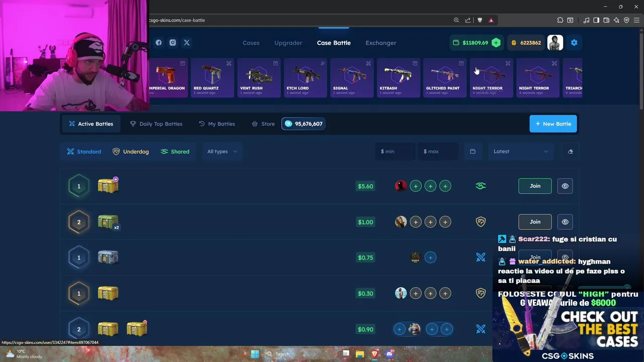Click the Brave Rewards triangle icon

click(491, 20)
